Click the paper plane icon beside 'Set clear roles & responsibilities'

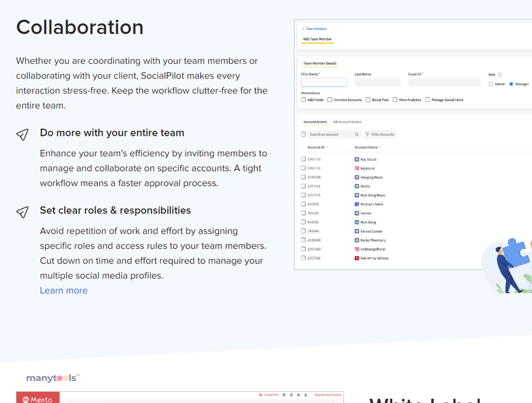(22, 212)
